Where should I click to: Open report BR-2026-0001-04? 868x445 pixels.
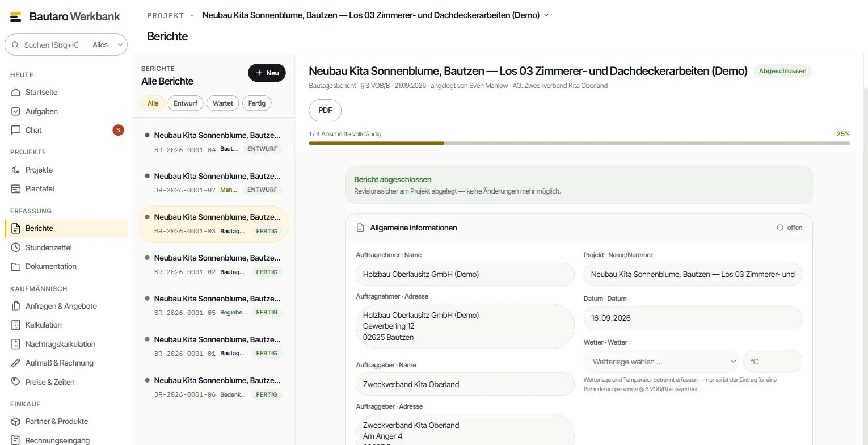[214, 142]
